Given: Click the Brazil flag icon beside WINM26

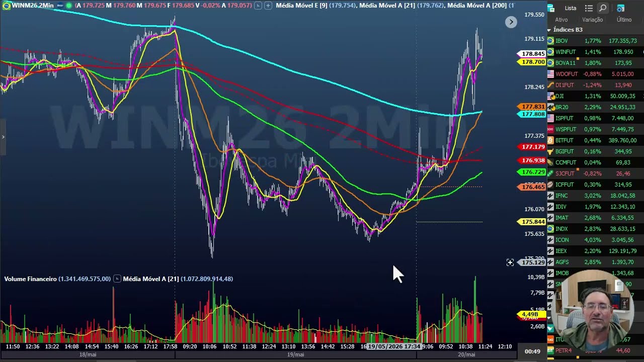Looking at the screenshot, I should [6, 6].
